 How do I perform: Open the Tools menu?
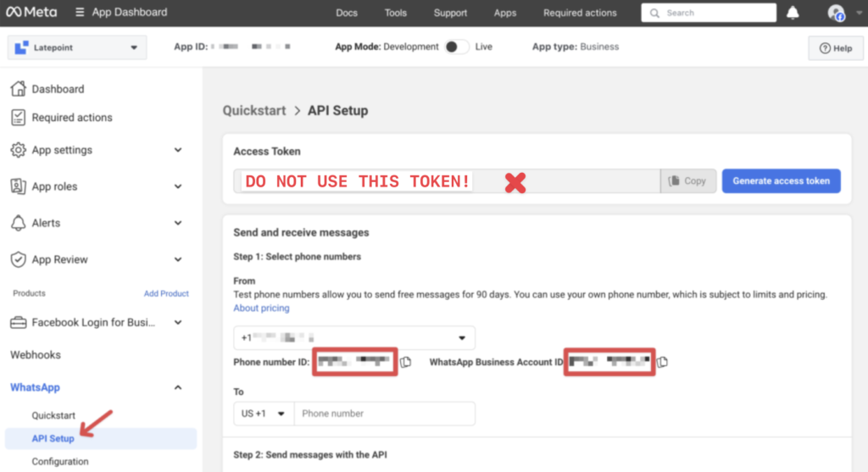pyautogui.click(x=395, y=13)
